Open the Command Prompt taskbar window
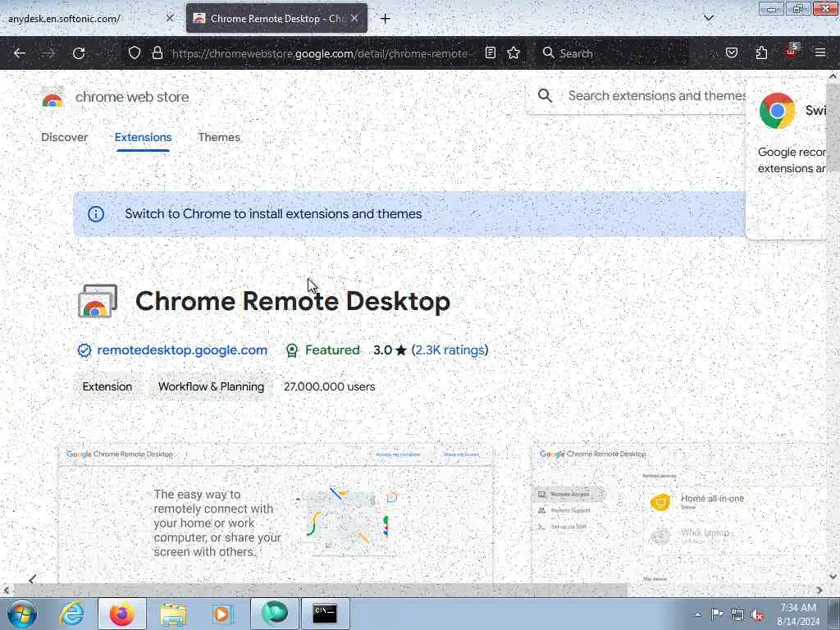 325,614
